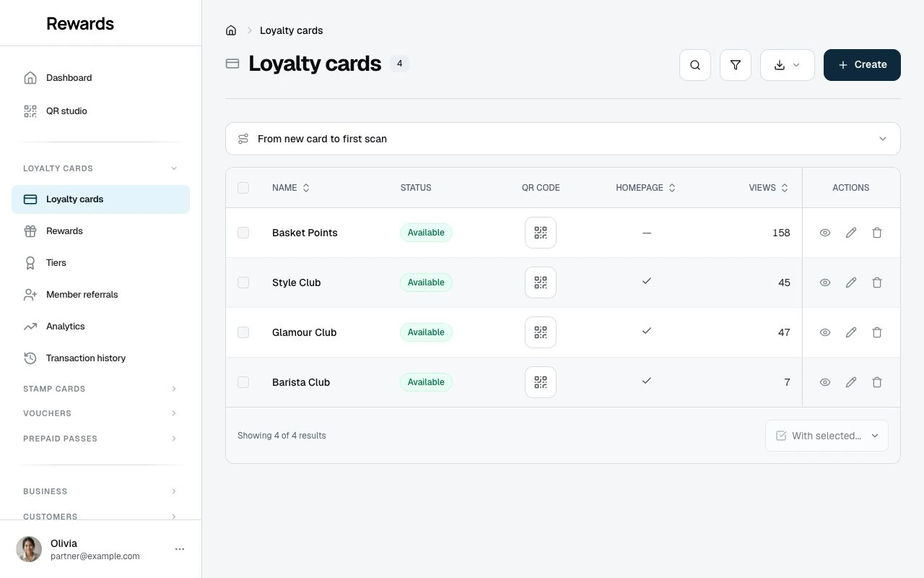Open the export download dropdown
The height and width of the screenshot is (578, 924).
[x=788, y=65]
